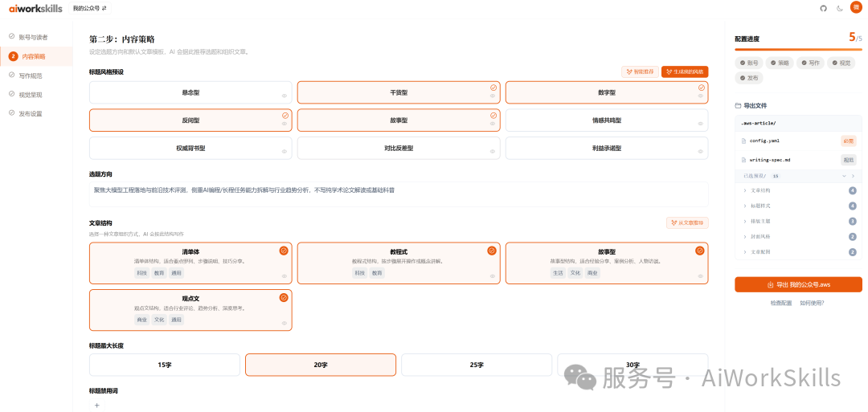Preview 权威背书型 style via eye icon

285,152
